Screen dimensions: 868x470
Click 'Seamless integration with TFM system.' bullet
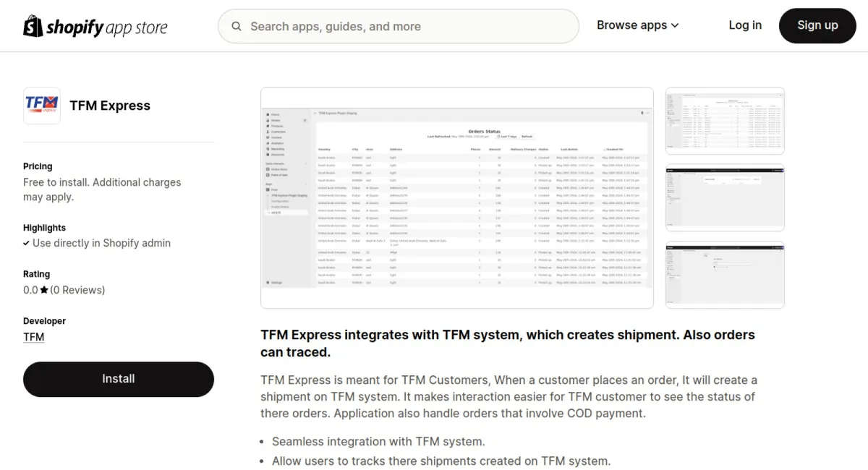tap(378, 441)
